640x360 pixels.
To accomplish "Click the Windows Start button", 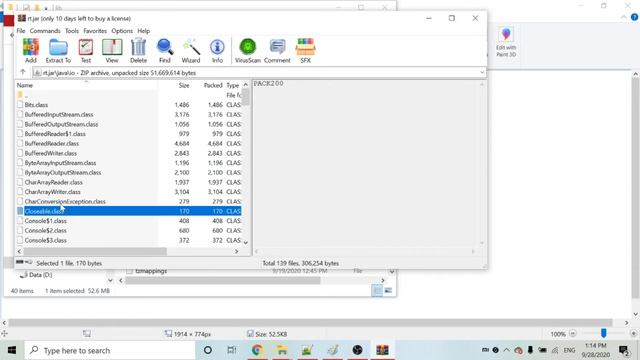I will (x=12, y=350).
